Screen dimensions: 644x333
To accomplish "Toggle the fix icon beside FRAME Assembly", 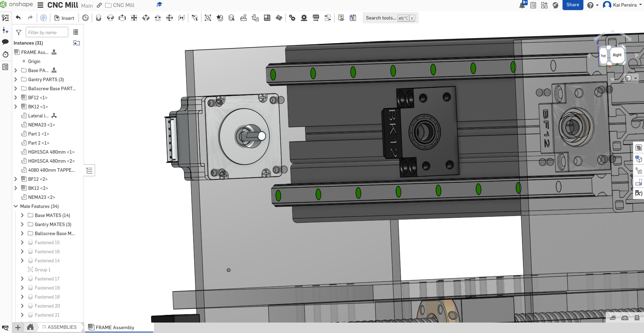I will [x=54, y=52].
